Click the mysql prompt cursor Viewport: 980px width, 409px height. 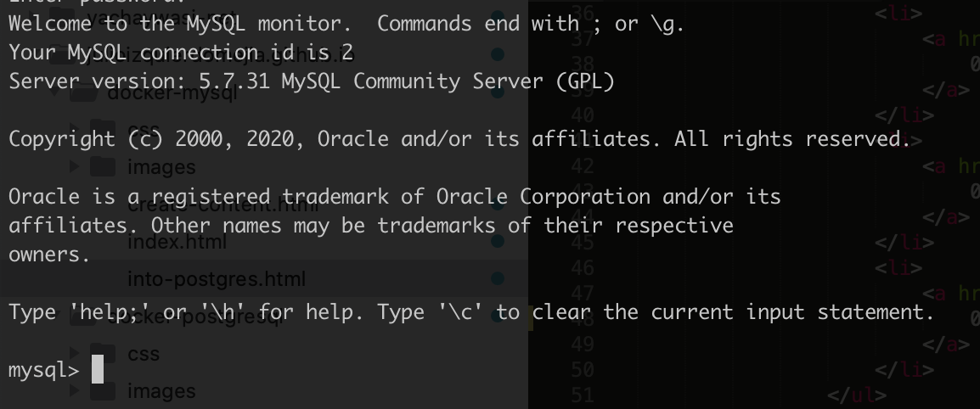coord(98,369)
